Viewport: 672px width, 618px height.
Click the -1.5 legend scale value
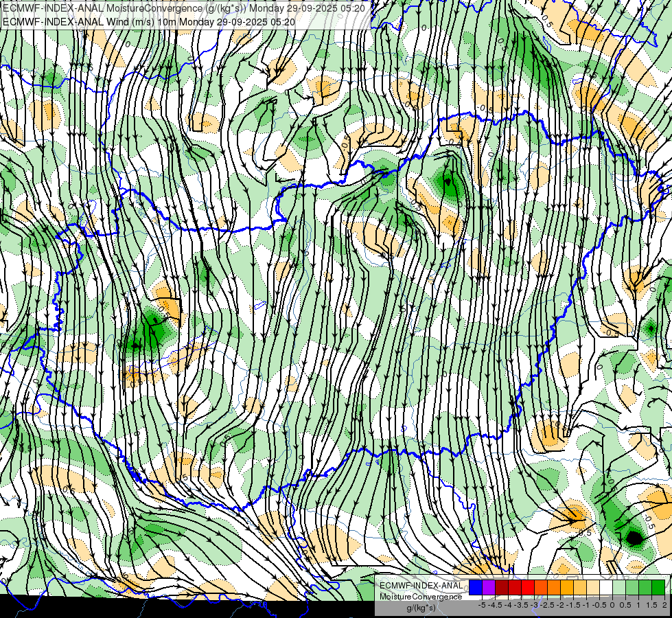[x=573, y=605]
